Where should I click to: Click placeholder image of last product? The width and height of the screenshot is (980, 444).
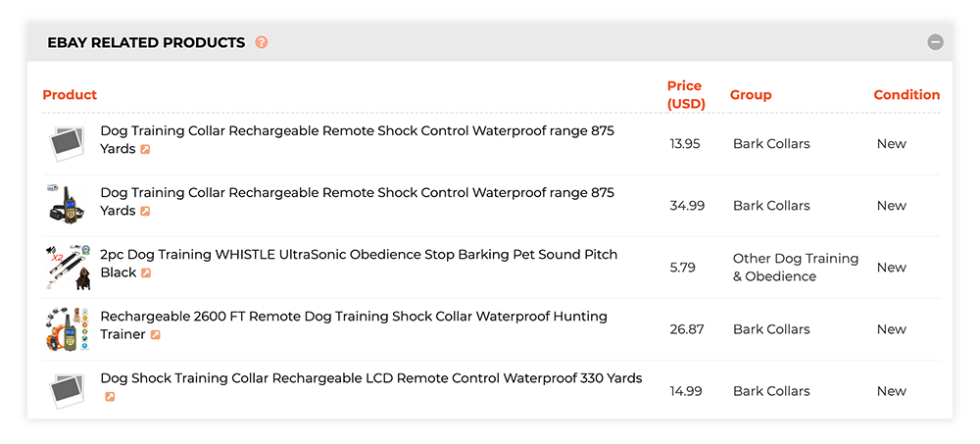(x=67, y=391)
